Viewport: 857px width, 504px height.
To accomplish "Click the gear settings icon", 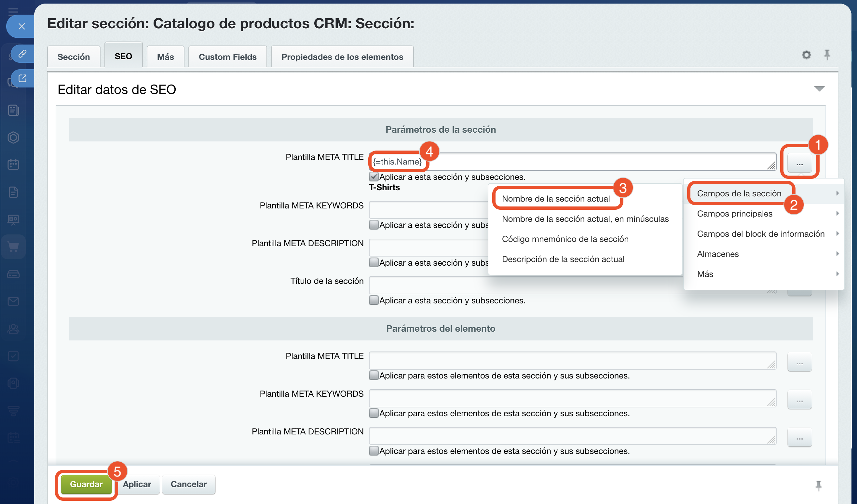I will [806, 55].
